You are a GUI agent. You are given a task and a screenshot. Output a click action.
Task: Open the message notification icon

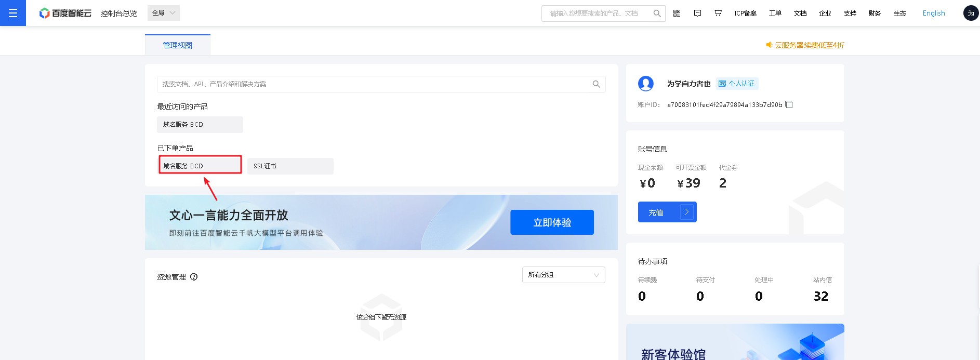coord(697,13)
